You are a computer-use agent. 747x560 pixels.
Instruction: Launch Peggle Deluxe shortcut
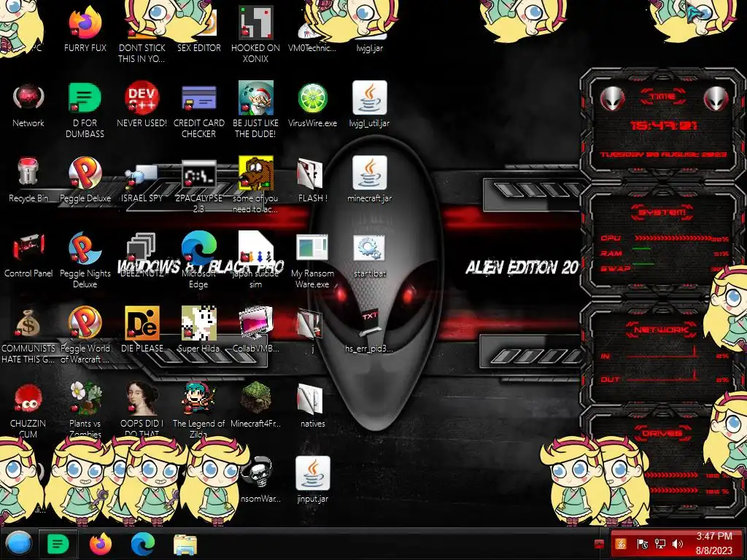[85, 172]
